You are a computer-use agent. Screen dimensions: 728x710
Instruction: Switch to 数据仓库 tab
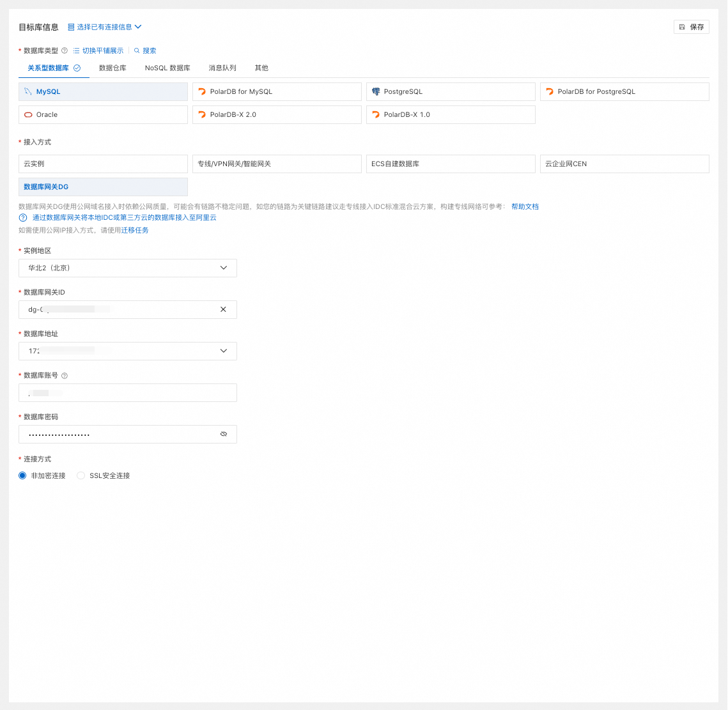(x=112, y=68)
